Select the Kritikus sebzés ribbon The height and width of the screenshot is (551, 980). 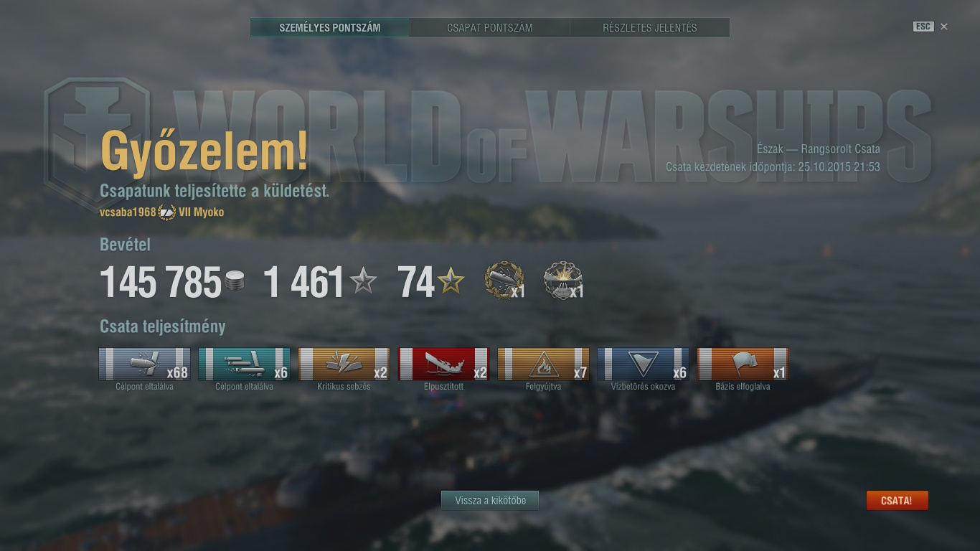pos(344,364)
